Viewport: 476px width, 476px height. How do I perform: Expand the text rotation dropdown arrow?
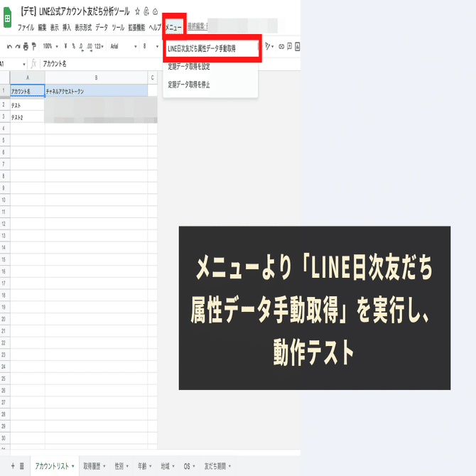coord(273,46)
